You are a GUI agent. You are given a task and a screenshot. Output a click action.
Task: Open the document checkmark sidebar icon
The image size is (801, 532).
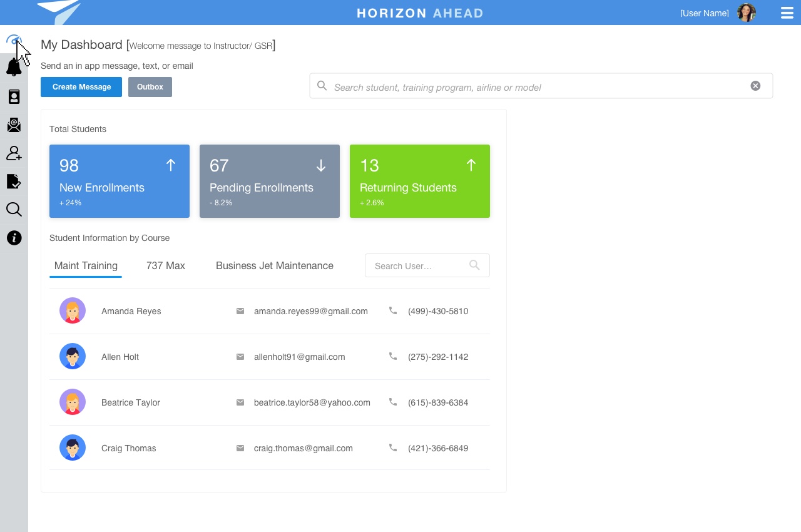(14, 182)
